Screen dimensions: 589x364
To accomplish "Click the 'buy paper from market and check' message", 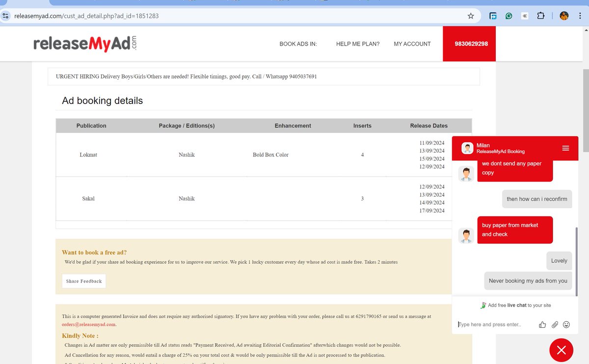I will [515, 230].
